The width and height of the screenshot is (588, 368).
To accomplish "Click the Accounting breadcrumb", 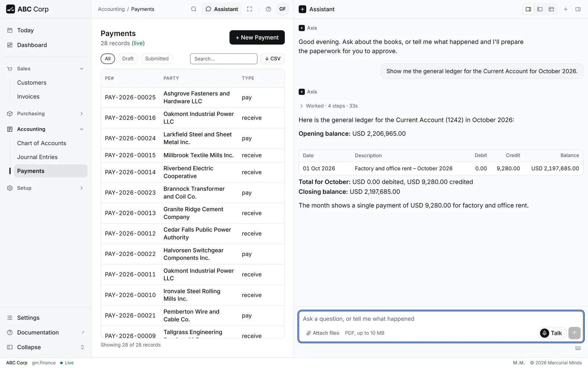I will pyautogui.click(x=111, y=9).
